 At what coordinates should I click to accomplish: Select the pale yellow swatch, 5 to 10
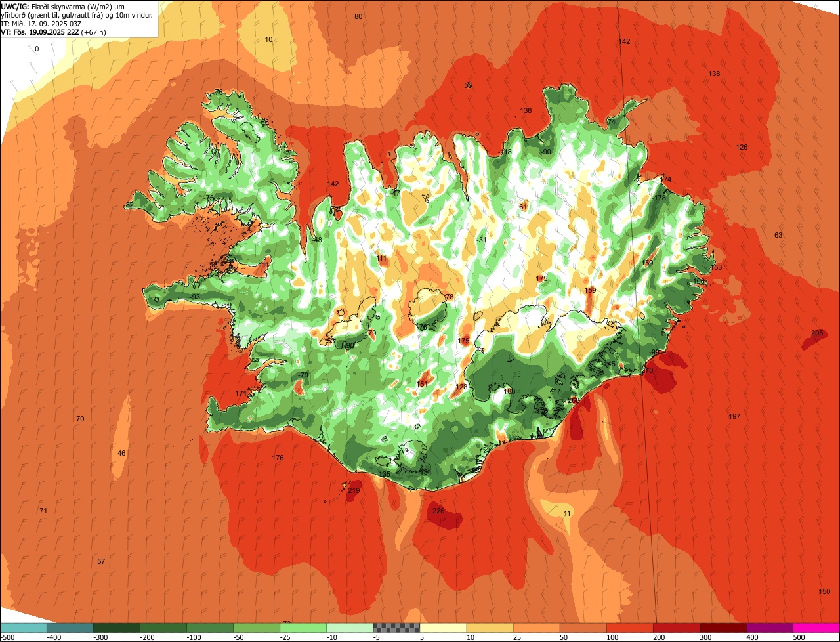pyautogui.click(x=443, y=628)
